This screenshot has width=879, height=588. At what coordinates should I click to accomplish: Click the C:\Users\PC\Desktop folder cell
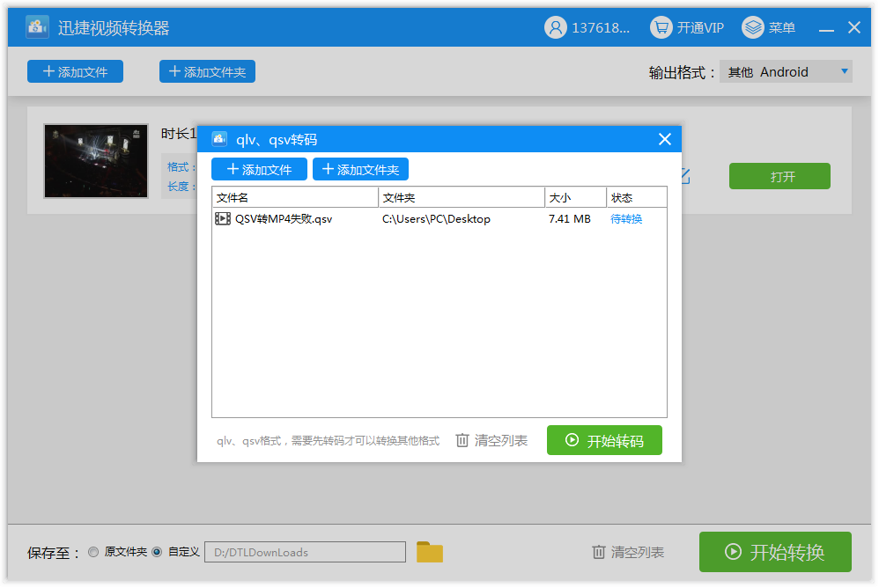coord(436,219)
